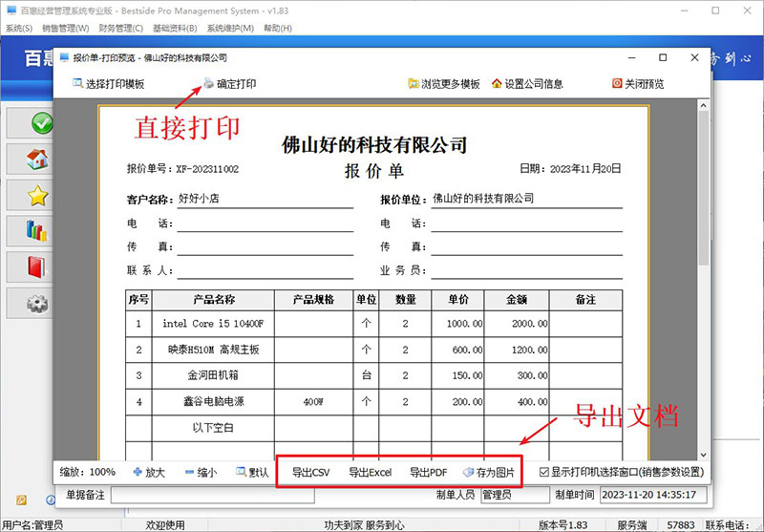
Task: Open the 基础资料(B) menu
Action: tap(177, 29)
